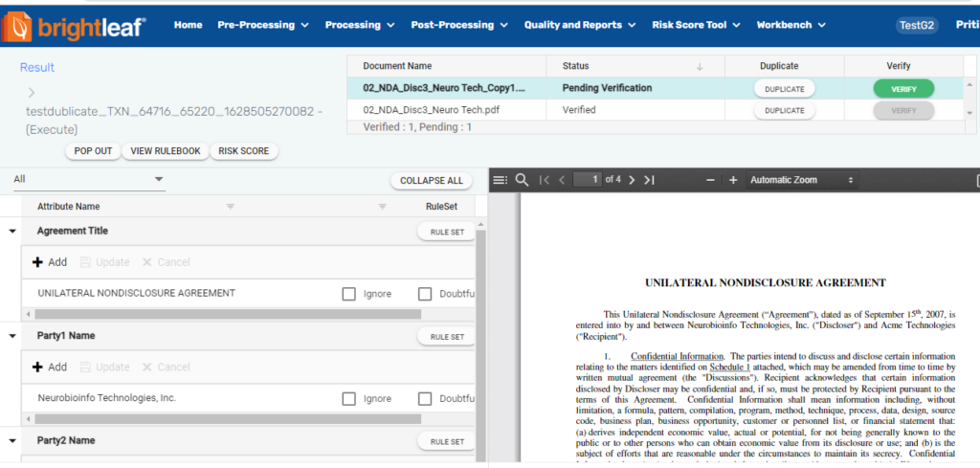Toggle the PDF viewer sidebar icon
The image size is (980, 468).
[x=500, y=180]
